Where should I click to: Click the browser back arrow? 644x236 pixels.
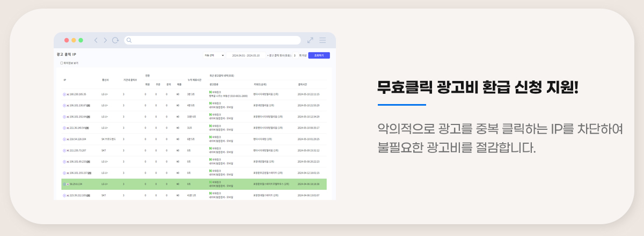click(96, 40)
